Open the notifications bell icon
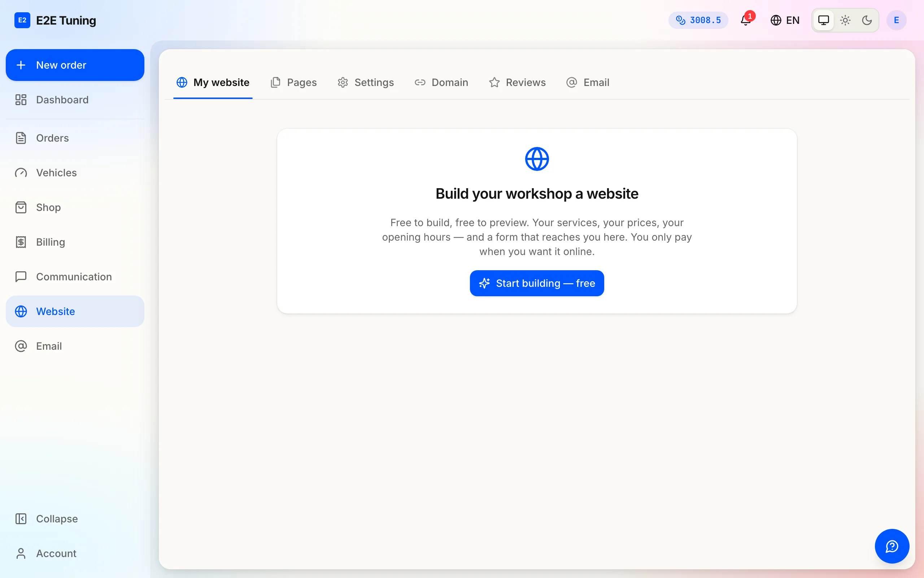Screen dimensions: 924x578 pos(746,20)
